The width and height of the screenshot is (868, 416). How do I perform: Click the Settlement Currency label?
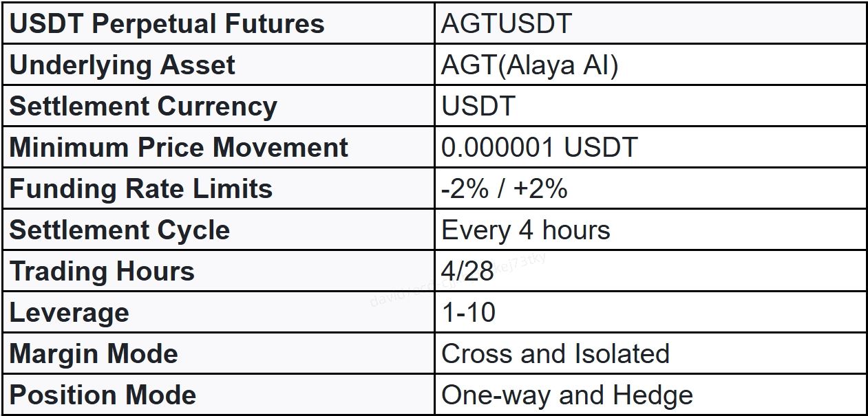pos(143,107)
